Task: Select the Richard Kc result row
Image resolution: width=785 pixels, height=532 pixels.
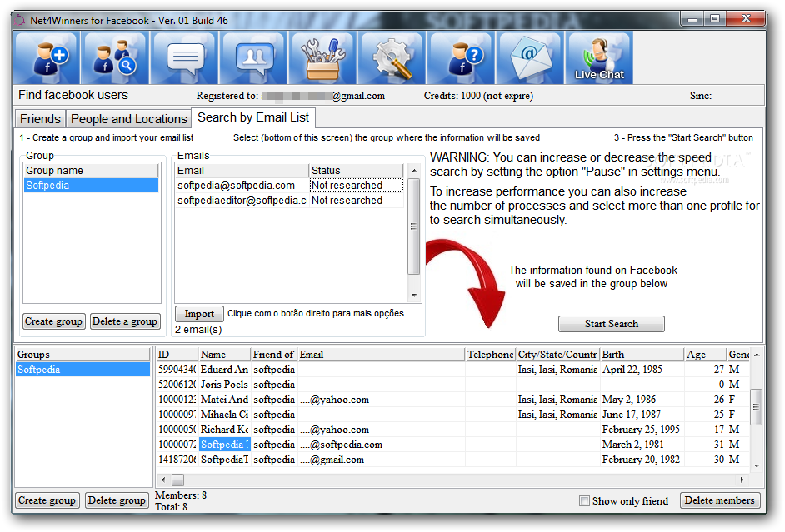Action: click(453, 430)
